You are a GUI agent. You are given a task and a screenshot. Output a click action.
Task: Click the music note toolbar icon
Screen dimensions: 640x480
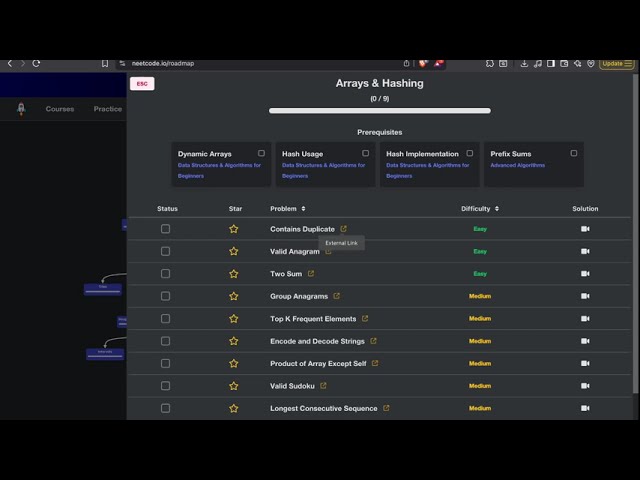tap(538, 63)
